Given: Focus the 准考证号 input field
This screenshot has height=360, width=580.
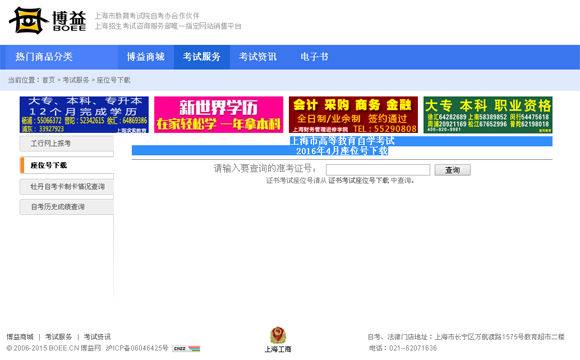Looking at the screenshot, I should click(x=378, y=170).
